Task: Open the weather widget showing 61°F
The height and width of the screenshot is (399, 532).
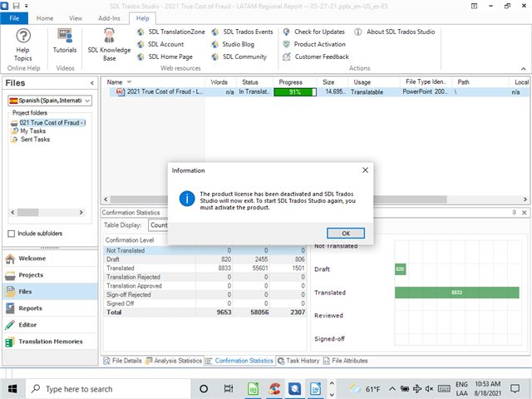Action: click(365, 389)
